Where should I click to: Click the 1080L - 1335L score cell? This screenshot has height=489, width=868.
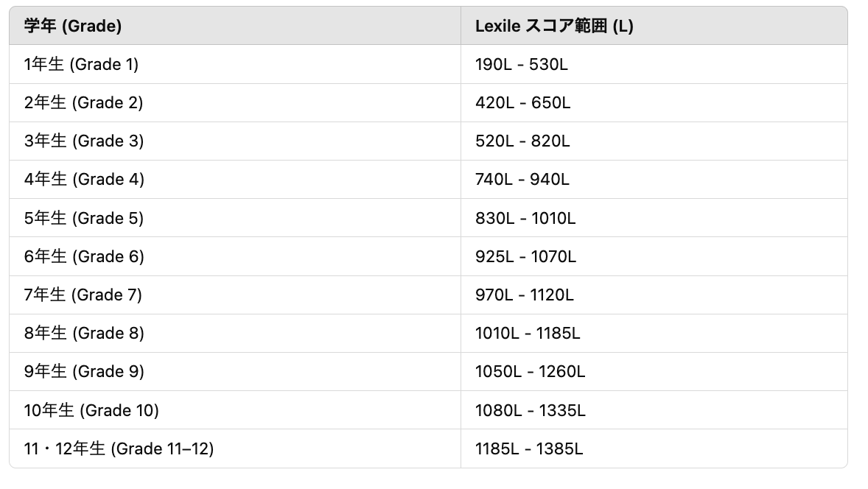(531, 410)
